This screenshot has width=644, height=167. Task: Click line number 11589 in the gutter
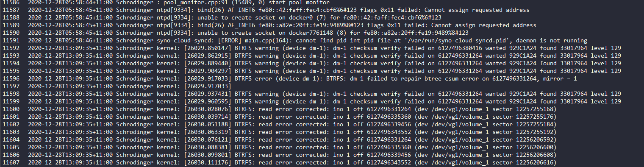(x=11, y=25)
